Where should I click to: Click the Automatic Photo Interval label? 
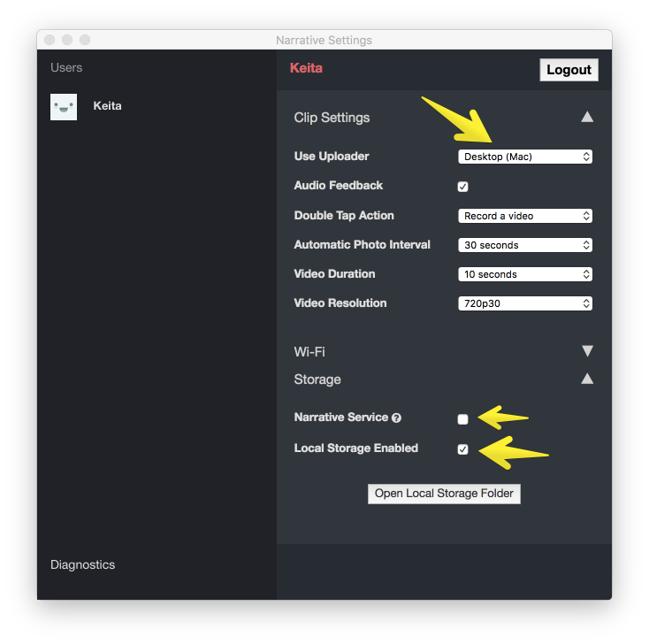pos(363,245)
